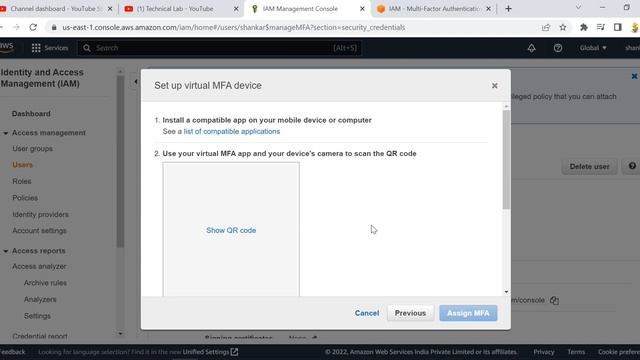Close the Set up virtual MFA dialog
The width and height of the screenshot is (640, 360).
495,86
